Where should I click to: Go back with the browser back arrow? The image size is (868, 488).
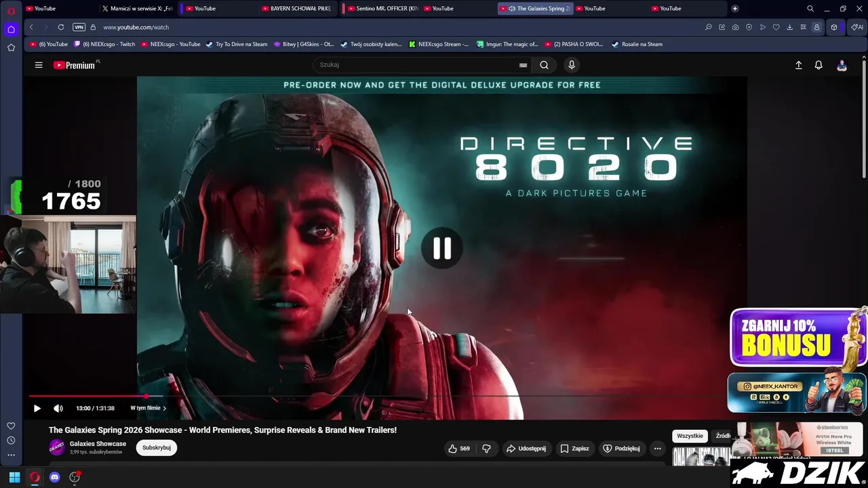pos(31,27)
